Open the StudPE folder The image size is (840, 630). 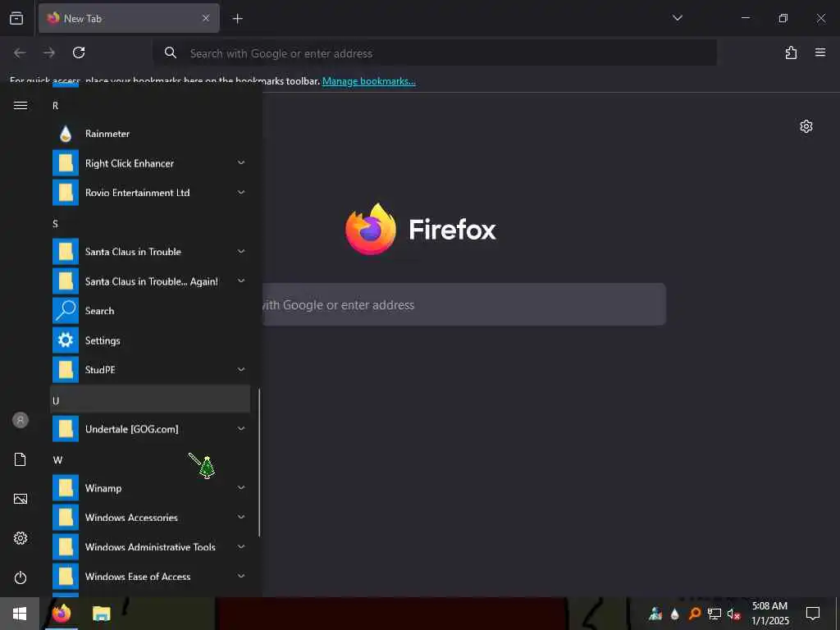point(150,370)
